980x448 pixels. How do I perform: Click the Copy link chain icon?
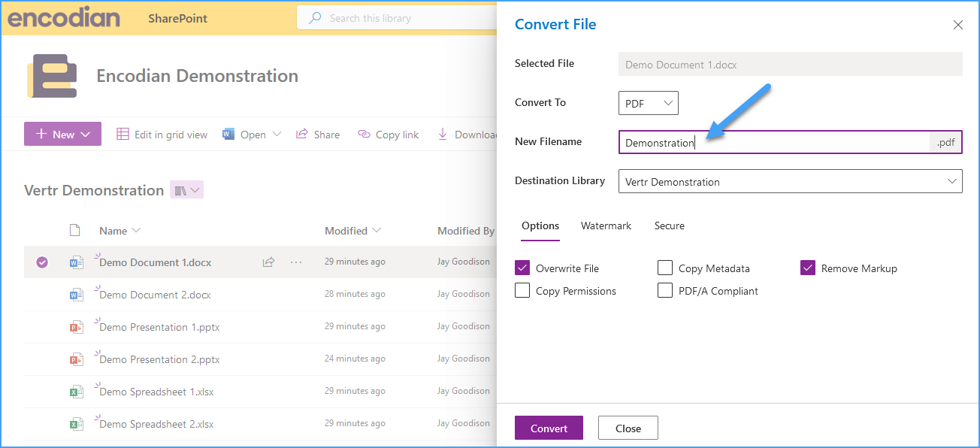click(x=364, y=134)
